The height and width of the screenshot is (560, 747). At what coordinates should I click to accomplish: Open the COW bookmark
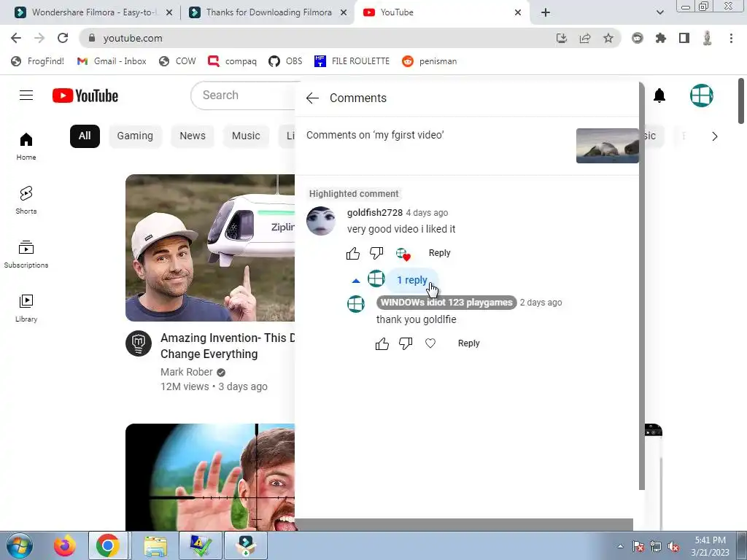click(x=178, y=61)
